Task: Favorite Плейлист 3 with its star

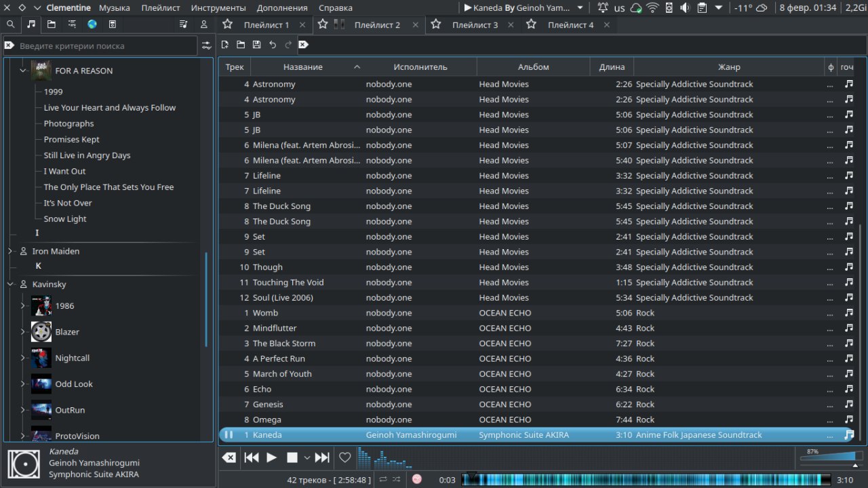Action: 436,24
